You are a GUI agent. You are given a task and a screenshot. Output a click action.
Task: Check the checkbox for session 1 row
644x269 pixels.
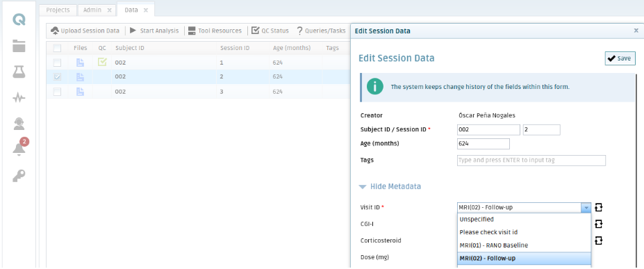tap(57, 63)
